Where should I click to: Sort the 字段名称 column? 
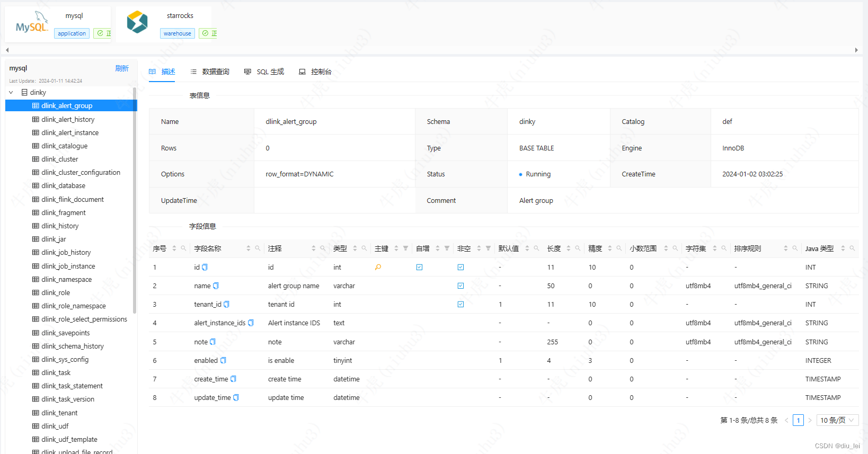pyautogui.click(x=248, y=248)
